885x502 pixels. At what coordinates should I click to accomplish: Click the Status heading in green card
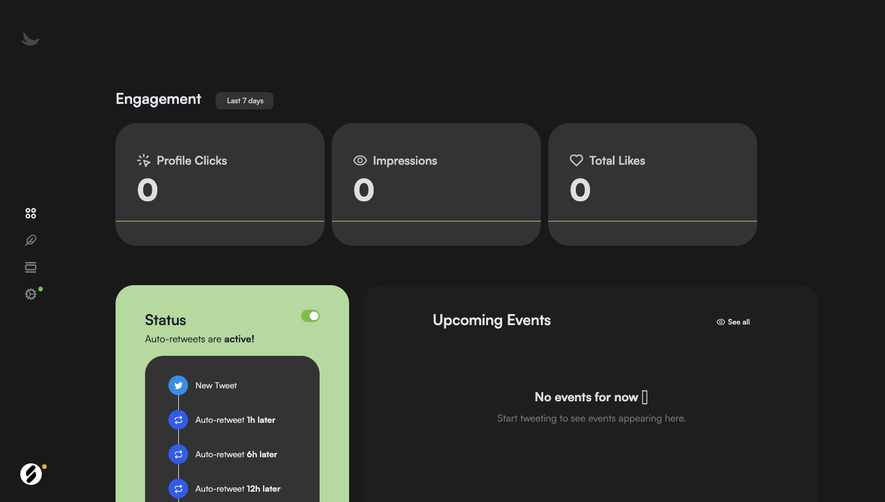coord(165,320)
